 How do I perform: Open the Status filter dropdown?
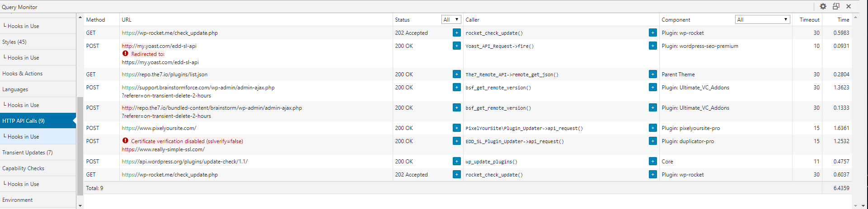tap(451, 19)
